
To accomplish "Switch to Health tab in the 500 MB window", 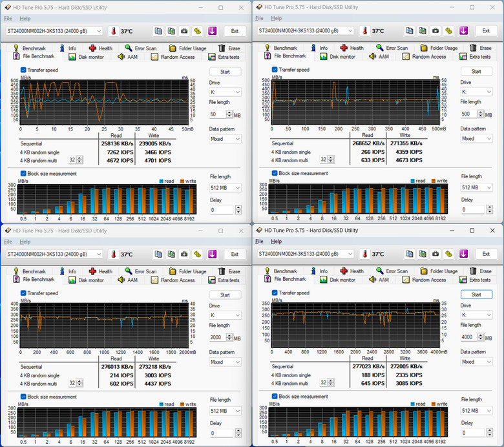I will tap(352, 48).
